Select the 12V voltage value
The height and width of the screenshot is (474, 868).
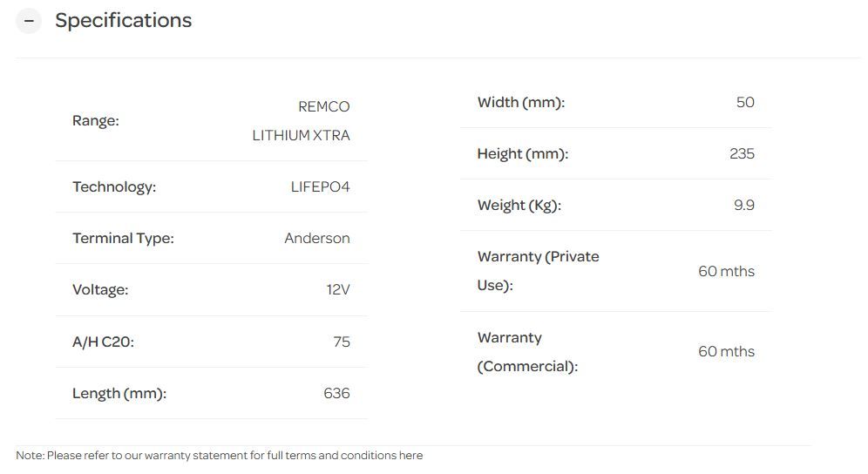[338, 290]
